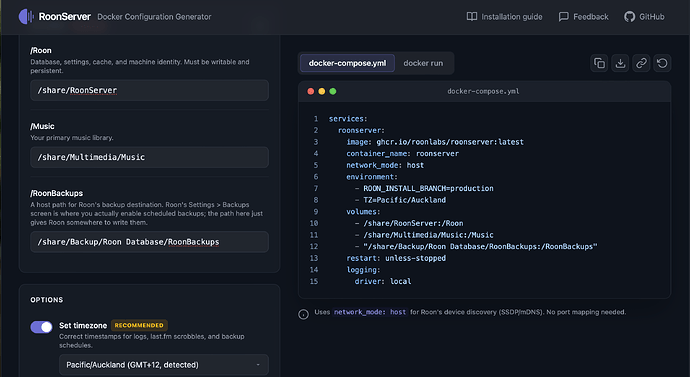The height and width of the screenshot is (377, 690).
Task: Click the RoonServer logo icon
Action: [26, 17]
